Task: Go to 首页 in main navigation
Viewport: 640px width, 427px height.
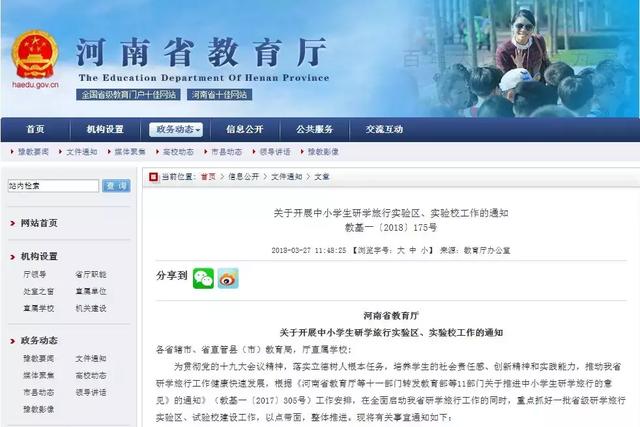Action: coord(36,129)
